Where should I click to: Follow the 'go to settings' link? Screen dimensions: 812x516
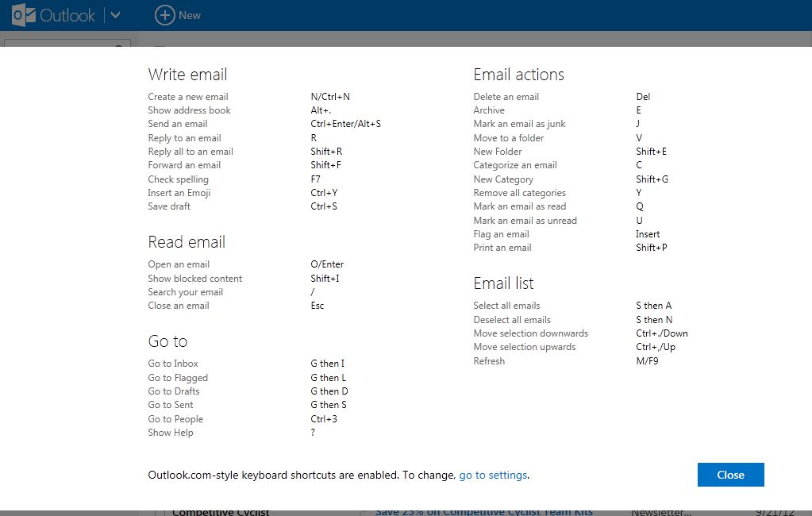coord(493,475)
